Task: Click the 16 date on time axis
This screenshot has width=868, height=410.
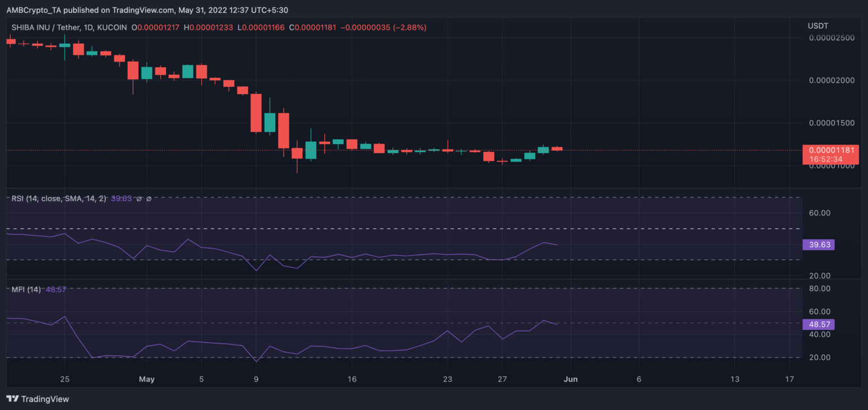Action: [352, 379]
